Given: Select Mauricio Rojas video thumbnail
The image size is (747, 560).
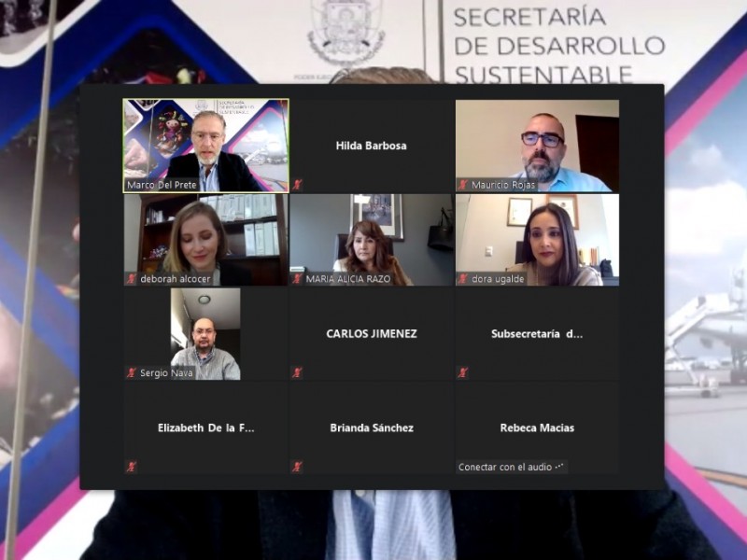Looking at the screenshot, I should [x=538, y=146].
